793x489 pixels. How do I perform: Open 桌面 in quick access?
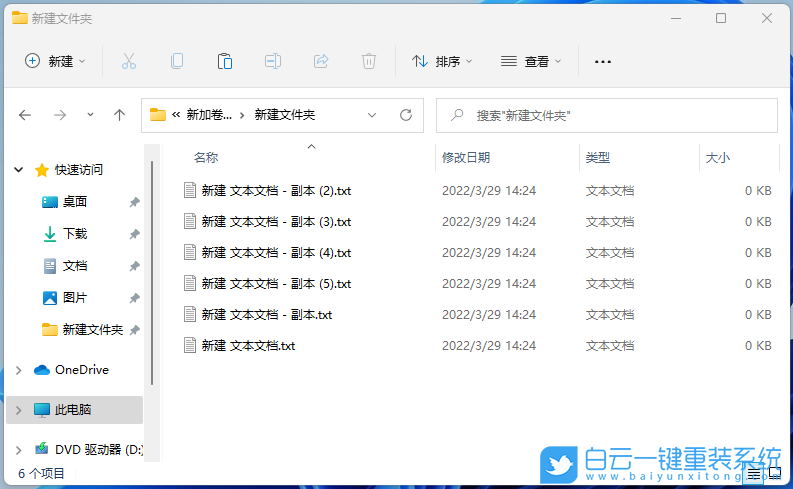pos(75,202)
